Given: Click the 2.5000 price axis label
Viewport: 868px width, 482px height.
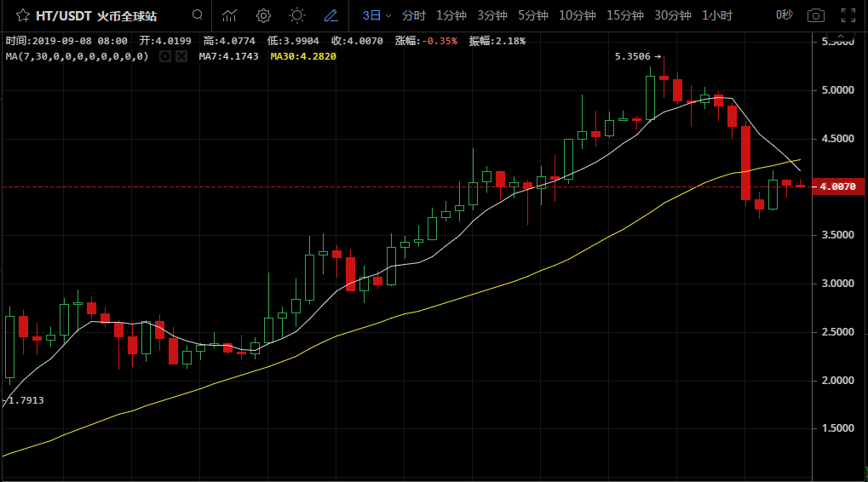Looking at the screenshot, I should (x=837, y=332).
